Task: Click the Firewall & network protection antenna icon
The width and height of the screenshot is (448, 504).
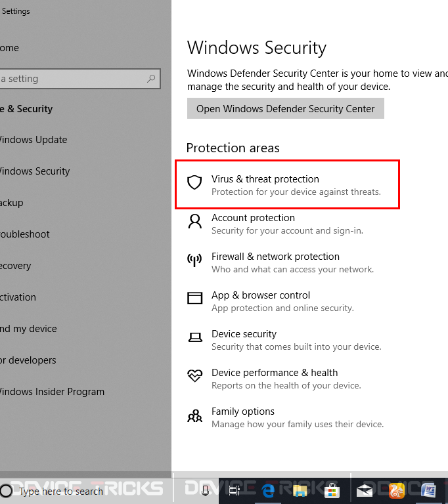Action: [194, 260]
